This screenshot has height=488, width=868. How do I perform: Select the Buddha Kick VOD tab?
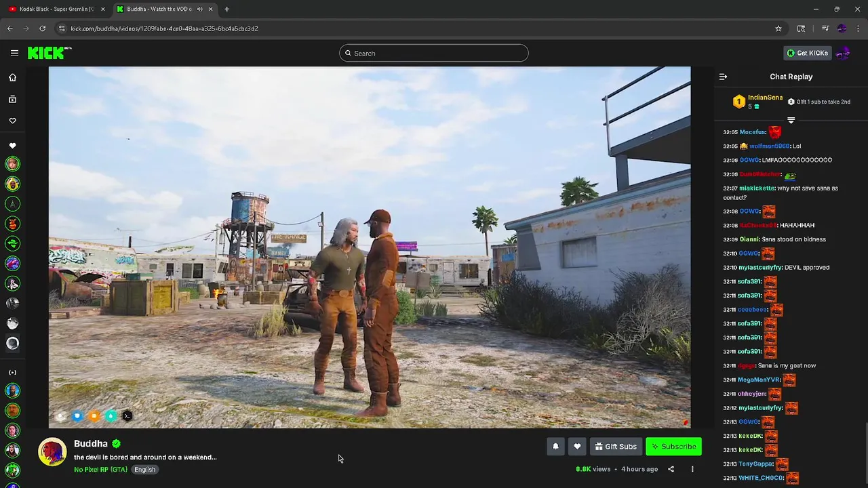tap(159, 9)
